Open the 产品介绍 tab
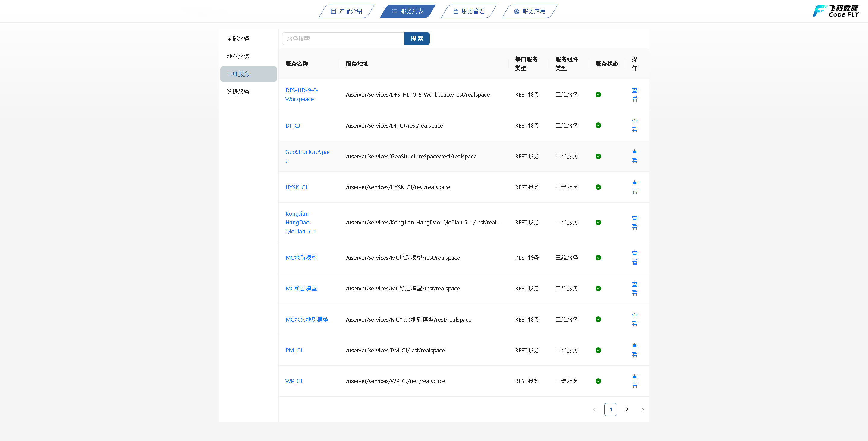Screen dimensions: 868x441 point(346,11)
